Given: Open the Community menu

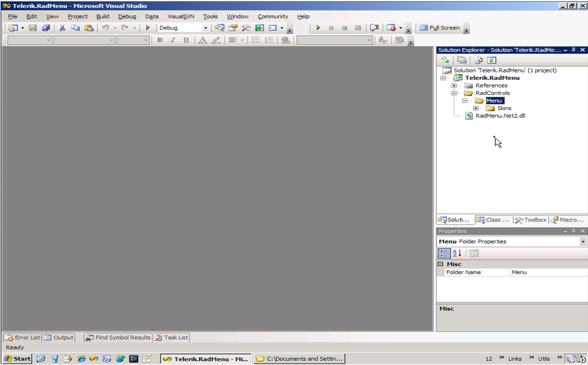Looking at the screenshot, I should (x=273, y=16).
